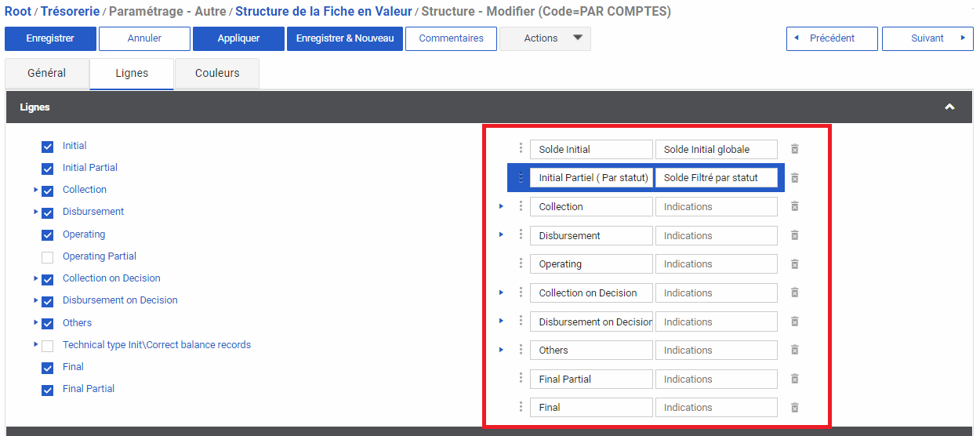Click trash icon beside Collection row
The image size is (980, 436).
coord(794,206)
